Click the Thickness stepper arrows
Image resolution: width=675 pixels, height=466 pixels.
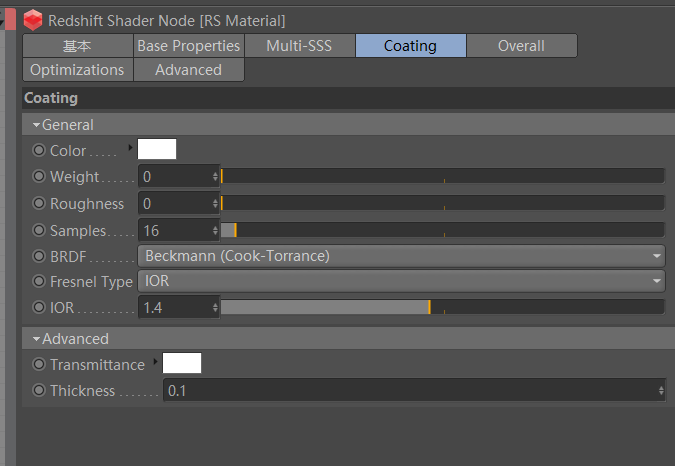(661, 391)
